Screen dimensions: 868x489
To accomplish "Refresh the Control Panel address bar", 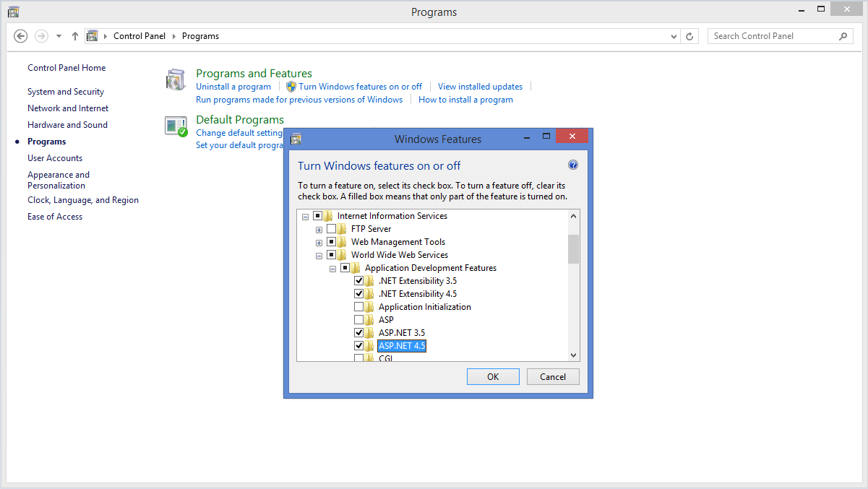I will [x=690, y=36].
